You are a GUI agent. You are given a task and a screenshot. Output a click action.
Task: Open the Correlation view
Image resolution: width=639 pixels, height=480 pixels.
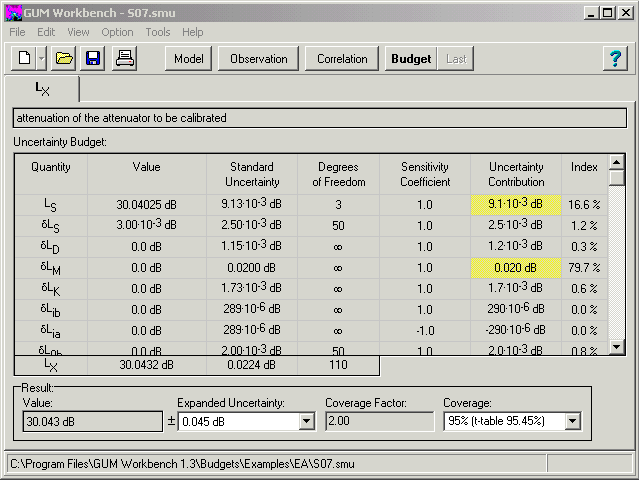[x=342, y=59]
